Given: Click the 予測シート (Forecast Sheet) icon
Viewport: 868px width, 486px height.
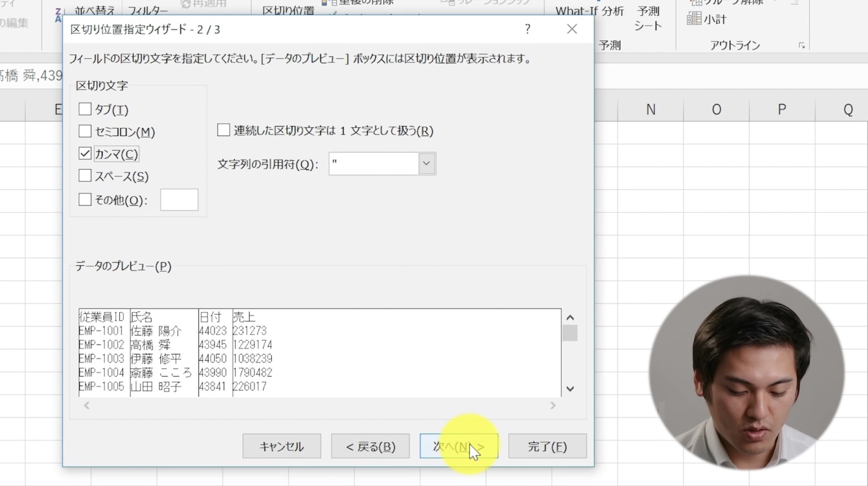Looking at the screenshot, I should [647, 17].
